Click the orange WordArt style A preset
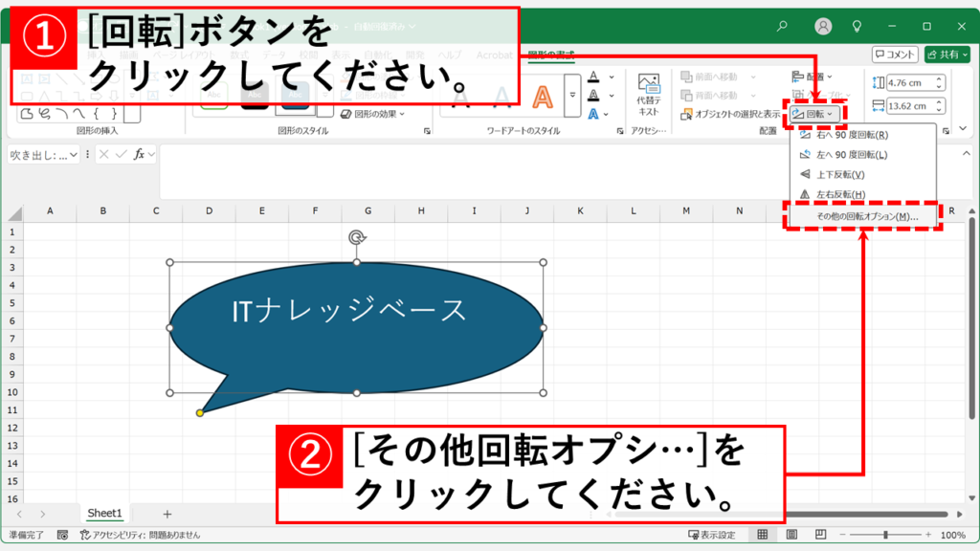The height and width of the screenshot is (551, 980). click(543, 97)
